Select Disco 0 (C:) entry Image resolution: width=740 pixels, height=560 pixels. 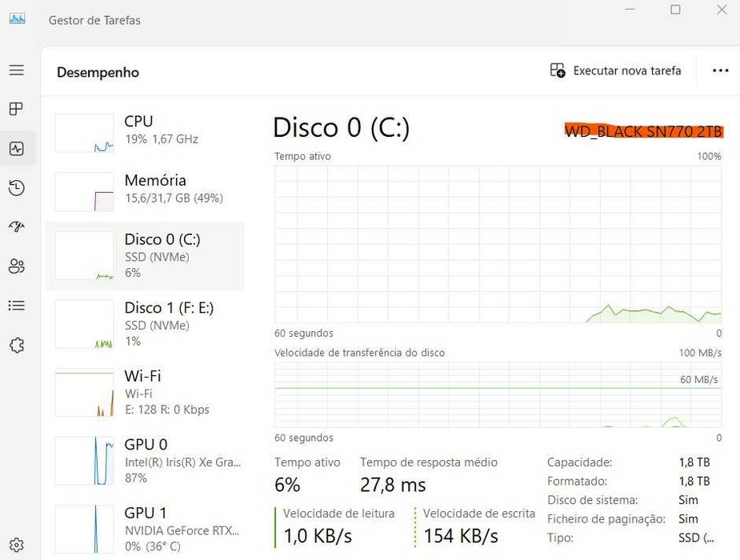[145, 255]
